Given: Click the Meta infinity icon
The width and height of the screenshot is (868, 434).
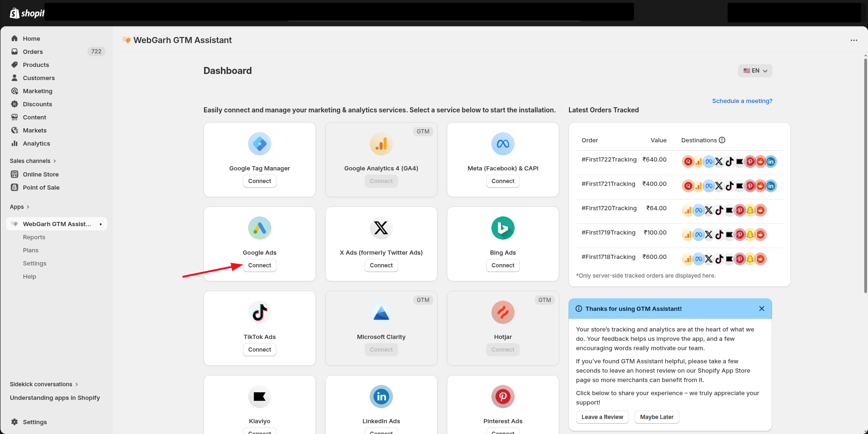Looking at the screenshot, I should (x=503, y=144).
